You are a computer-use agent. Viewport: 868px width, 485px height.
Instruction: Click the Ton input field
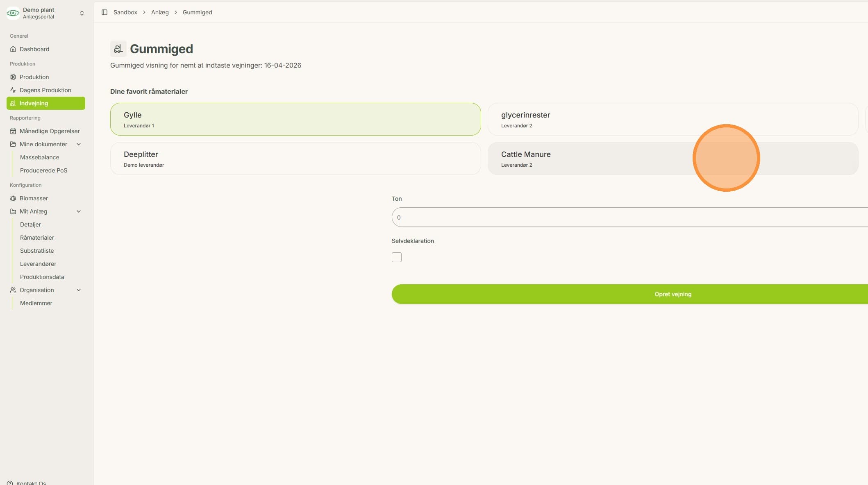(x=630, y=217)
